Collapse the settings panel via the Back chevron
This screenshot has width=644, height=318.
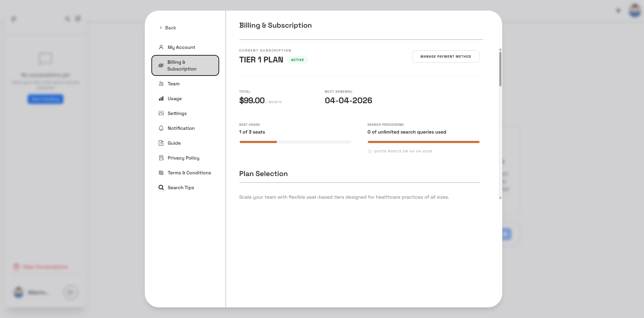[161, 28]
